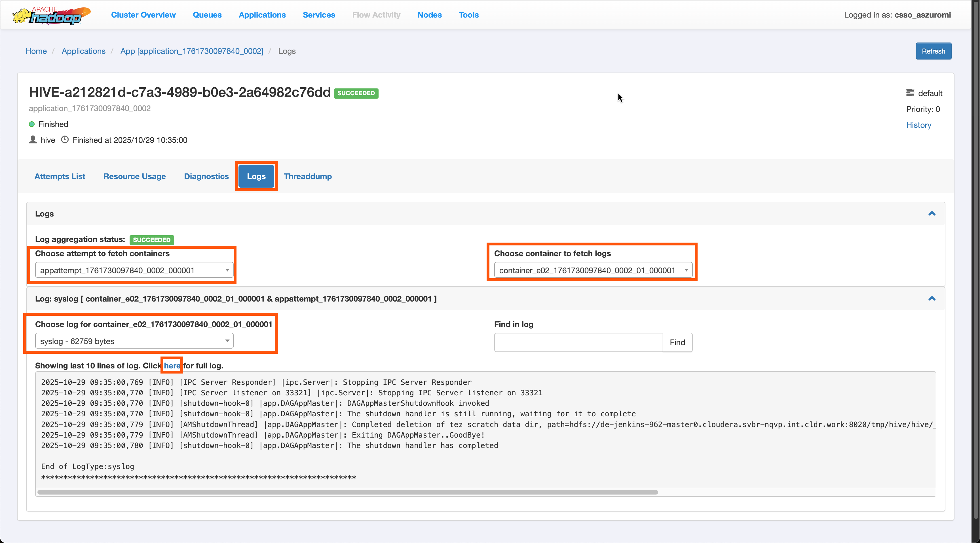Click the clock icon beside finished time
The image size is (980, 543).
[65, 139]
